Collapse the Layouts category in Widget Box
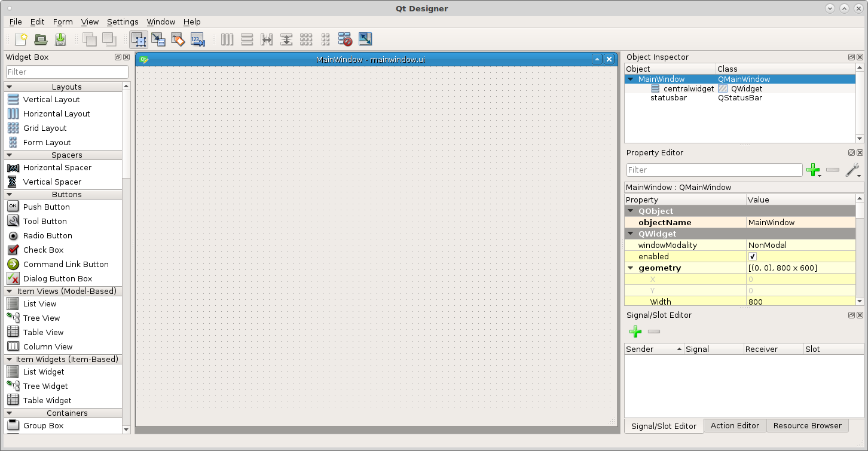The height and width of the screenshot is (451, 868). tap(10, 87)
